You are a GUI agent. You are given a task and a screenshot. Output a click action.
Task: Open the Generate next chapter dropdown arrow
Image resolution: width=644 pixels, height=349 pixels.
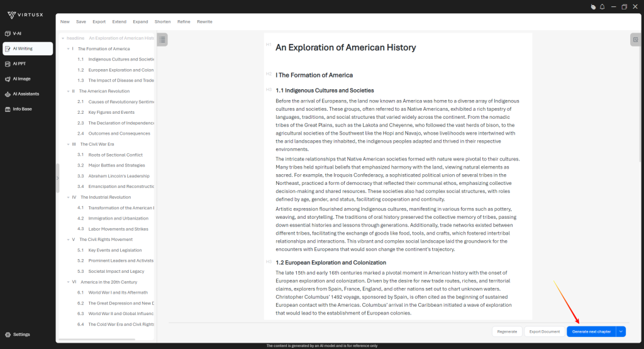tap(621, 331)
